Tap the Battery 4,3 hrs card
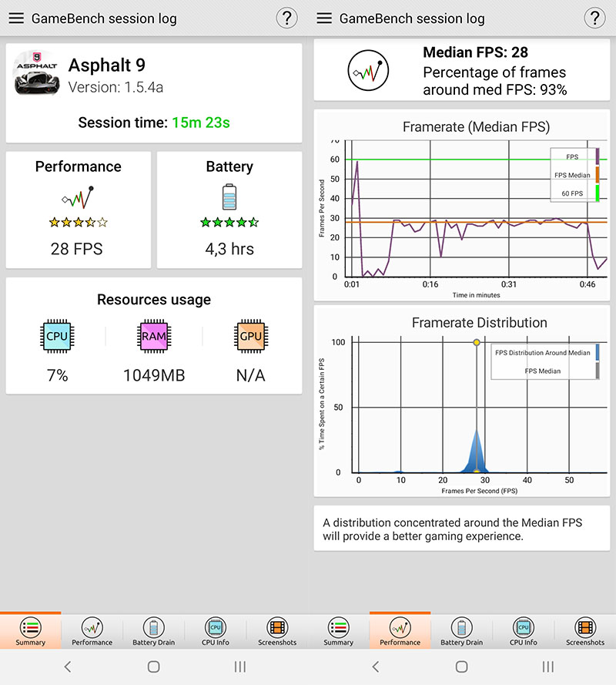This screenshot has width=616, height=685. pyautogui.click(x=229, y=210)
